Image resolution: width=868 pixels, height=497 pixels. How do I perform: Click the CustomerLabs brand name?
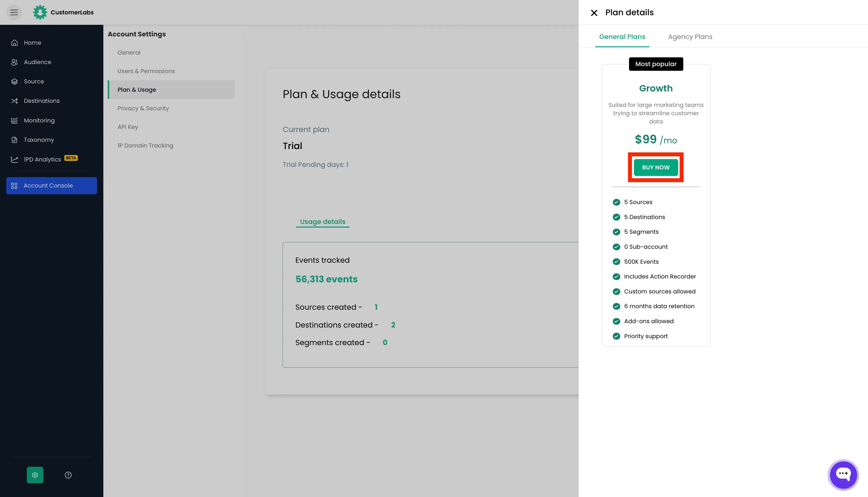click(x=72, y=12)
